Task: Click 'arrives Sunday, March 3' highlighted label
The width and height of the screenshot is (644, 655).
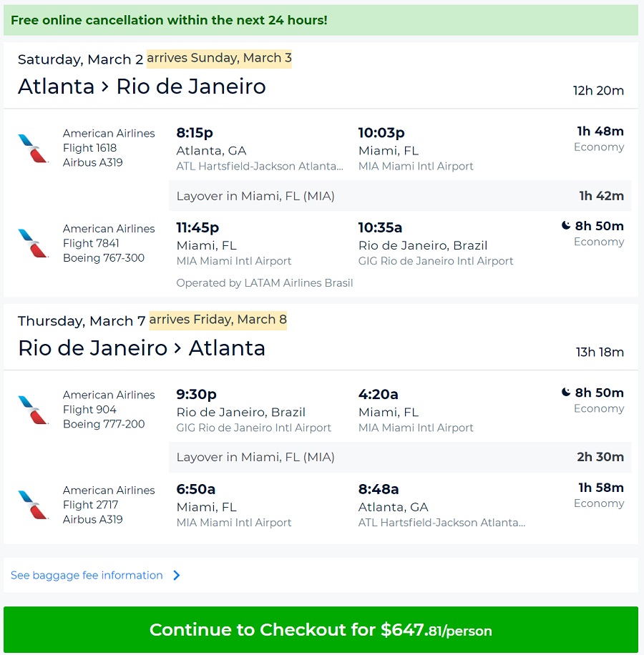Action: 219,58
